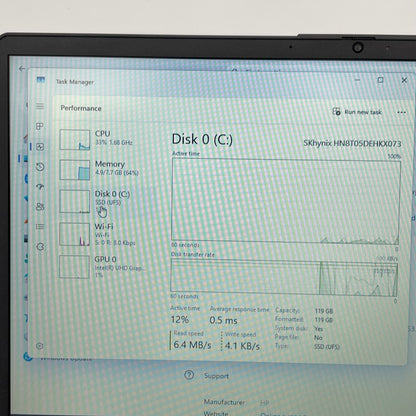The image size is (416, 416).
Task: Open the Startup apps sidebar icon
Action: click(x=40, y=187)
